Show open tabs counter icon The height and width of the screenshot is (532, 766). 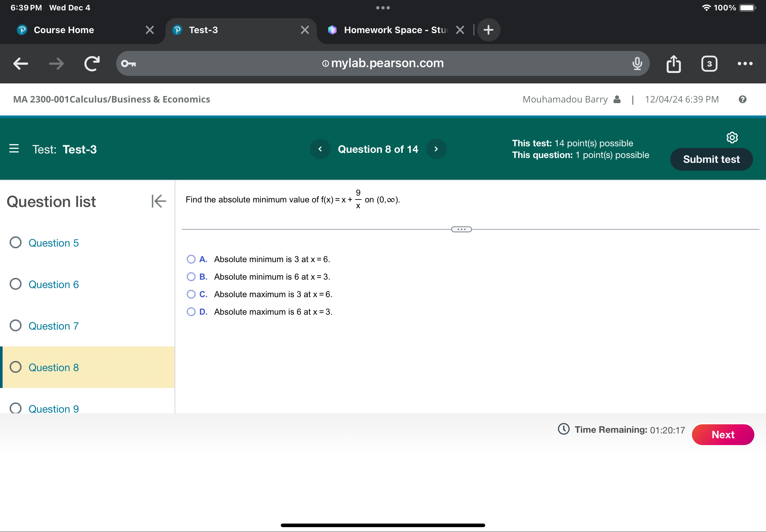click(x=709, y=63)
